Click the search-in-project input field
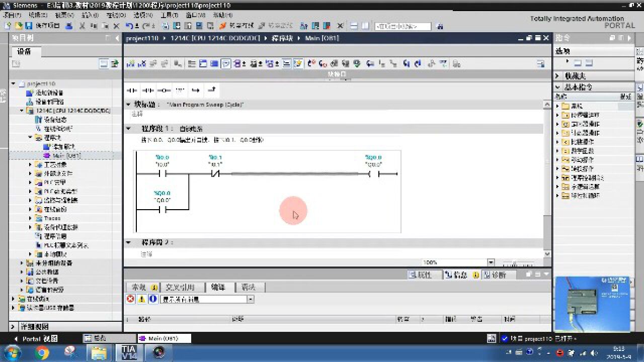The height and width of the screenshot is (362, 644). tap(403, 27)
